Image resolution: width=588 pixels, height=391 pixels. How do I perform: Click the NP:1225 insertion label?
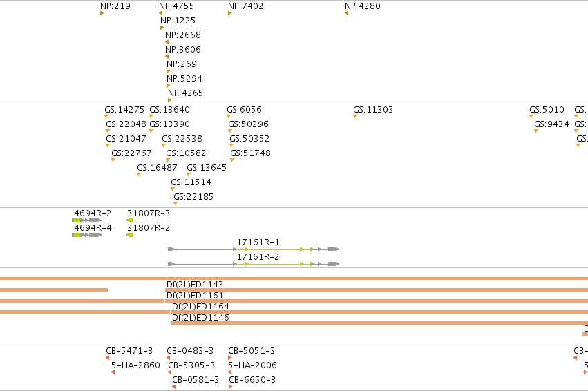(x=178, y=21)
